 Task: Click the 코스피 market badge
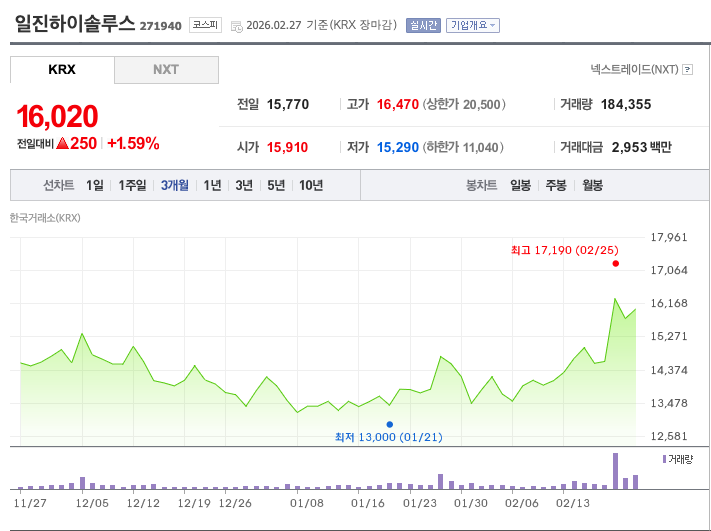(x=205, y=24)
